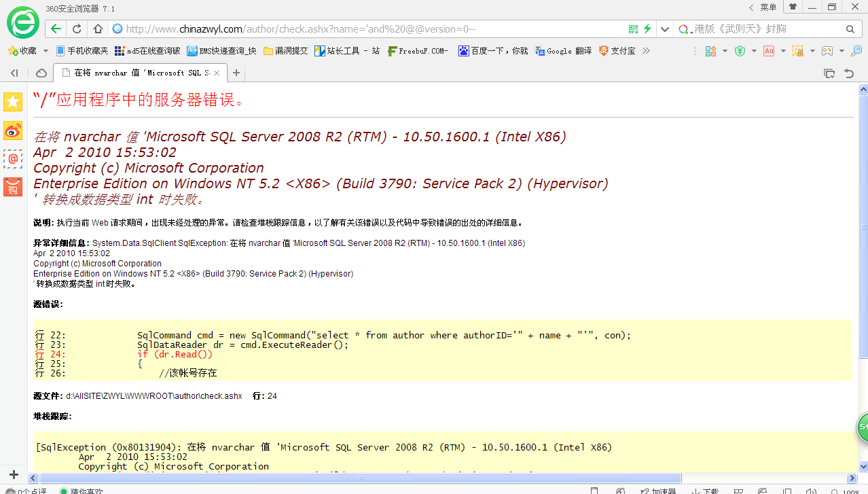Click the 堆栈跟踪 label
The height and width of the screenshot is (494, 868).
pyautogui.click(x=52, y=416)
